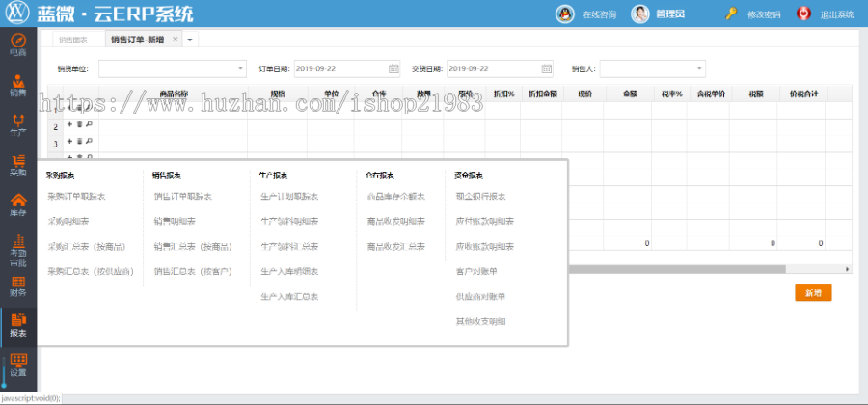
Task: Select 客户对账单 in reports menu
Action: (479, 272)
